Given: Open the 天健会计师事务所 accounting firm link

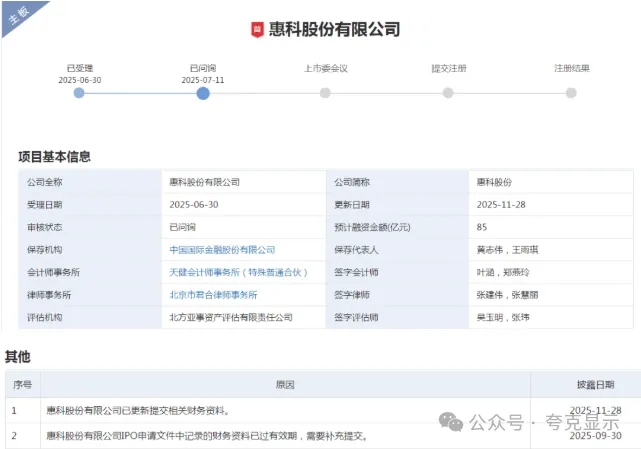Looking at the screenshot, I should pos(238,272).
